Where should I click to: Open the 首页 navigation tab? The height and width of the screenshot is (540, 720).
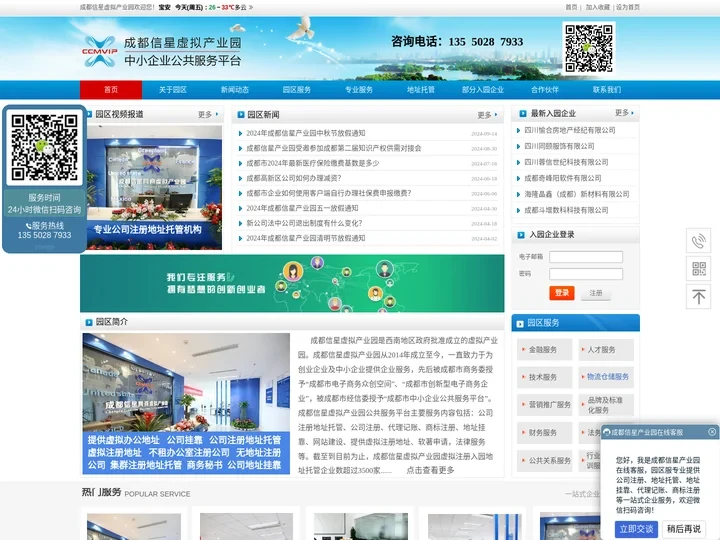click(x=111, y=90)
